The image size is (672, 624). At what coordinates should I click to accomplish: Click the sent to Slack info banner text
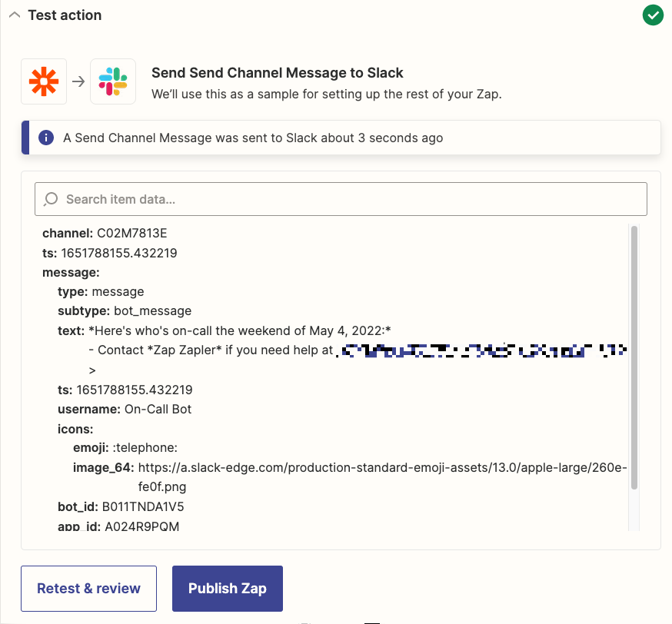pos(253,138)
